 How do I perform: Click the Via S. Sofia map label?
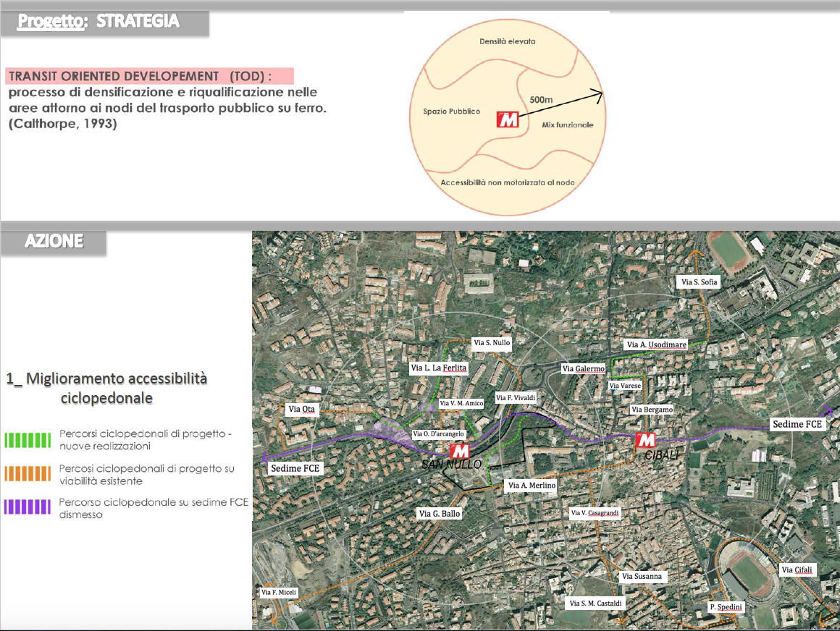pos(700,282)
